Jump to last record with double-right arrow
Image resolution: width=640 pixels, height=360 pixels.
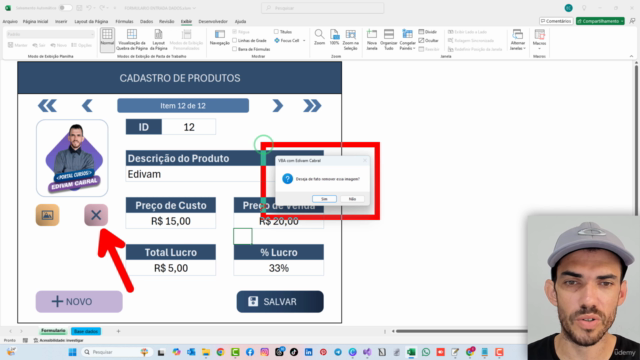pos(312,106)
